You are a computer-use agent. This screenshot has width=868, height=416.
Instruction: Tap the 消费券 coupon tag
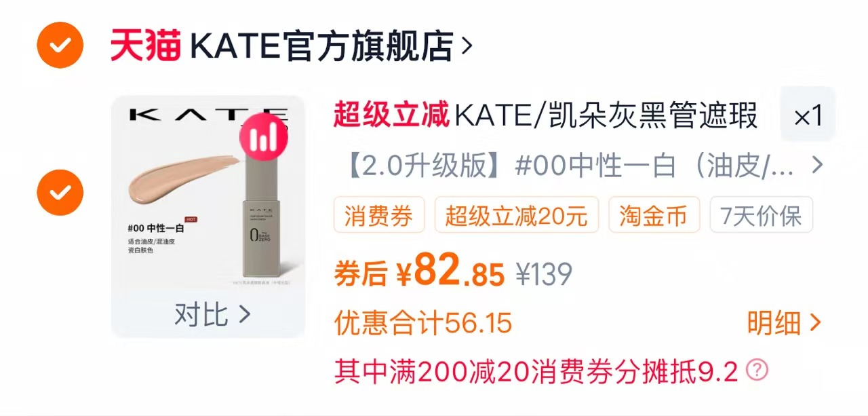tap(378, 216)
